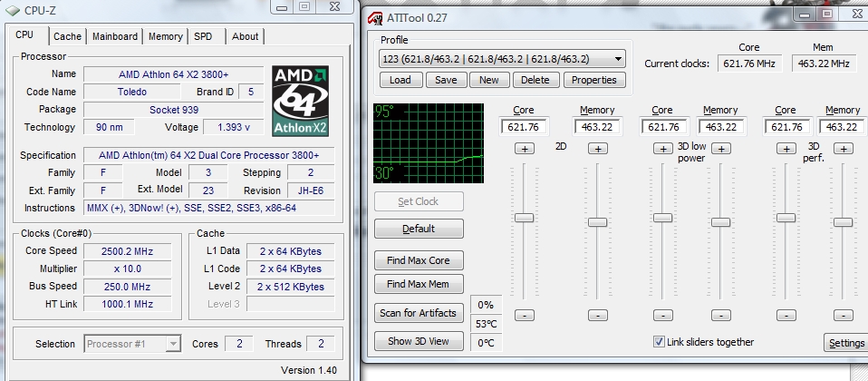The image size is (868, 381).
Task: Increase 3D perf Core with plus button
Action: click(786, 149)
